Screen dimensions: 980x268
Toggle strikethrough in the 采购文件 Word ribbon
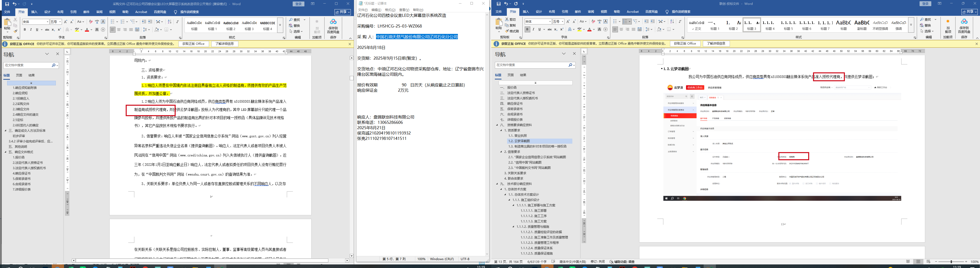[47, 30]
